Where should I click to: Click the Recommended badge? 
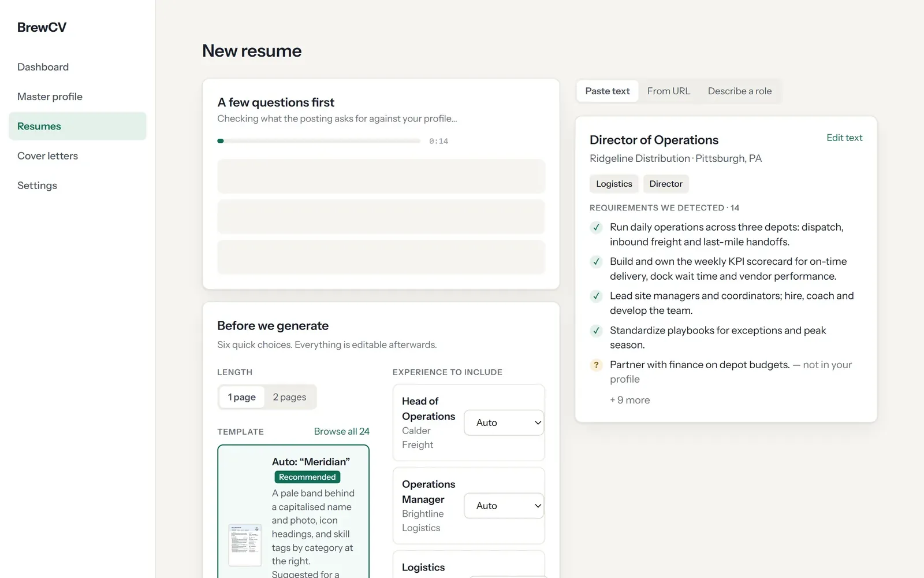point(307,477)
